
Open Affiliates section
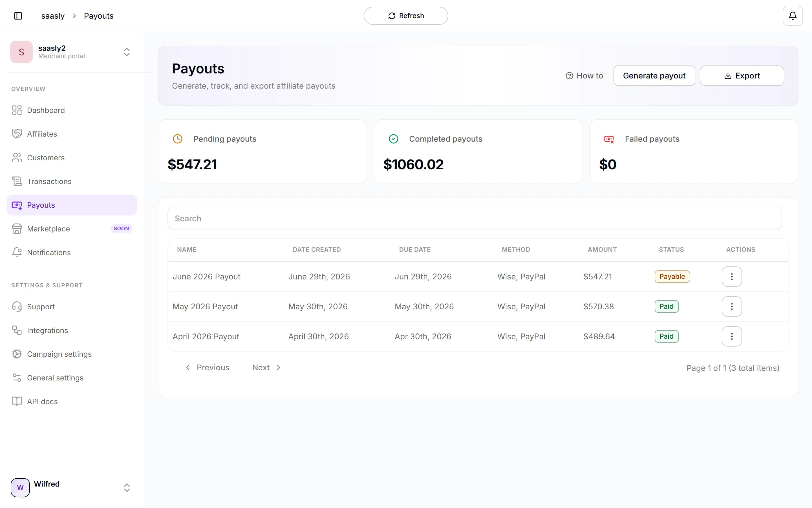click(x=72, y=134)
